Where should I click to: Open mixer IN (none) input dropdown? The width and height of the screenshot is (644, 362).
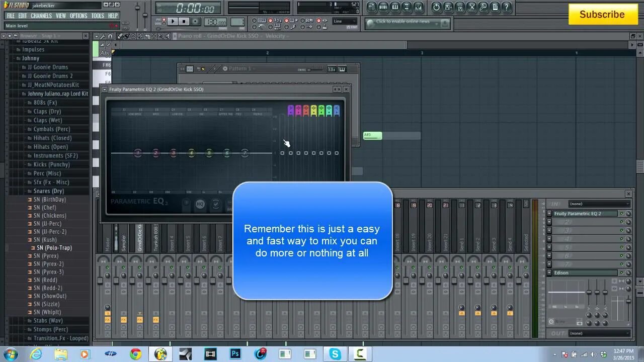click(x=599, y=204)
